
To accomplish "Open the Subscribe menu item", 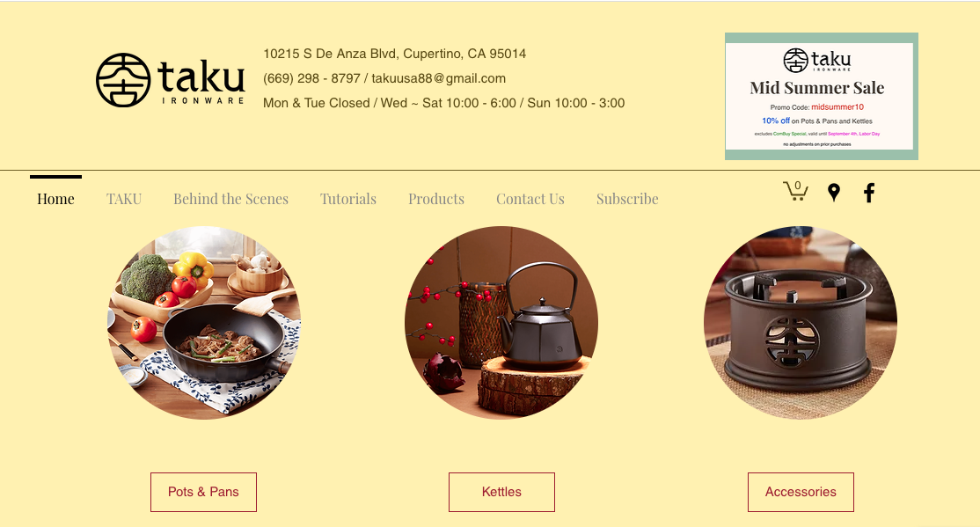I will point(627,199).
